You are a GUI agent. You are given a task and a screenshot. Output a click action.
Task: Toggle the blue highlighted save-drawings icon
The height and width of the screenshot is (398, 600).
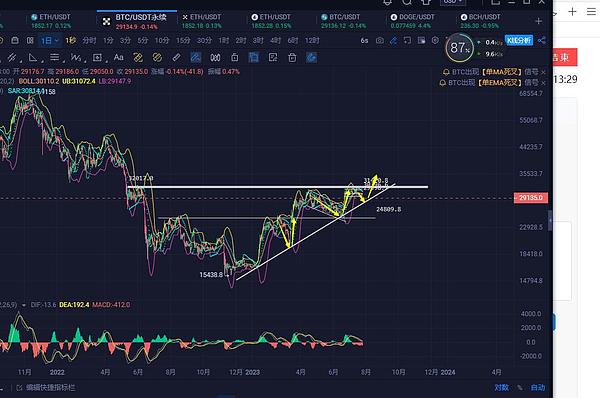click(x=253, y=58)
